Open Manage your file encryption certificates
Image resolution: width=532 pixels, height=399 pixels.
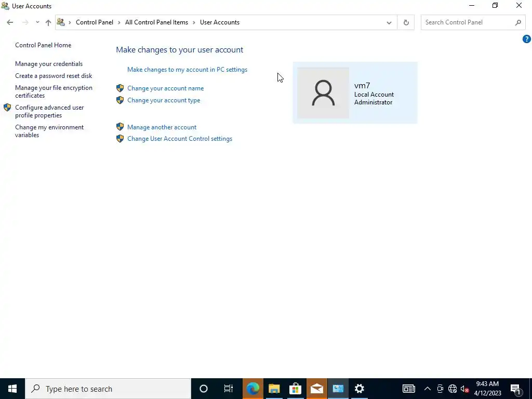pyautogui.click(x=54, y=91)
